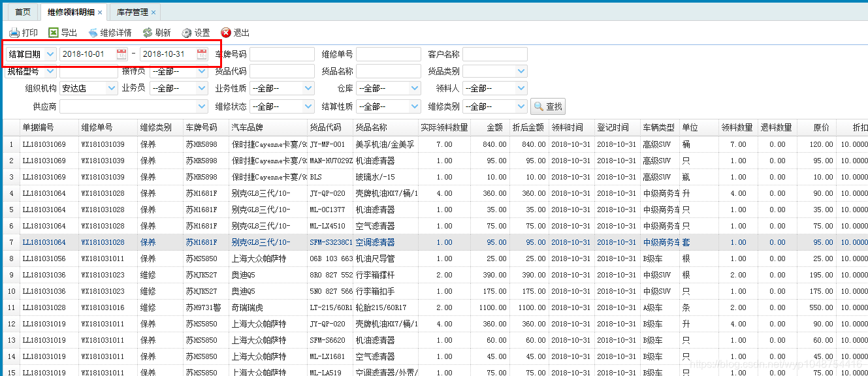868x376 pixels.
Task: Expand the 规格型号 dropdown
Action: click(51, 71)
